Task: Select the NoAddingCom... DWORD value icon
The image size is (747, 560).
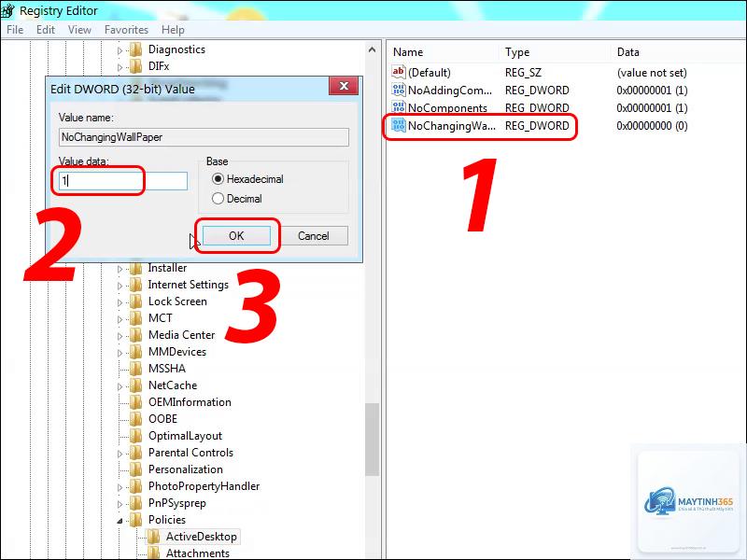Action: pyautogui.click(x=399, y=90)
